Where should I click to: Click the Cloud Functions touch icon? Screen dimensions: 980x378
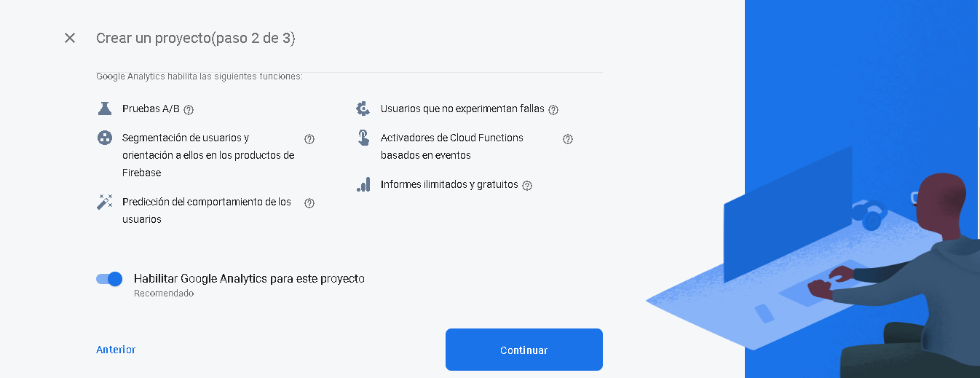[363, 138]
